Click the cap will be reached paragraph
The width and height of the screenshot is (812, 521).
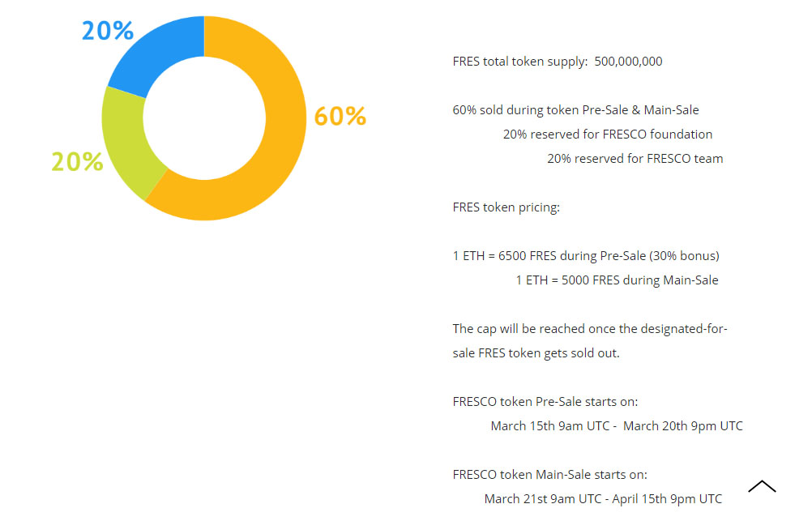coord(590,341)
